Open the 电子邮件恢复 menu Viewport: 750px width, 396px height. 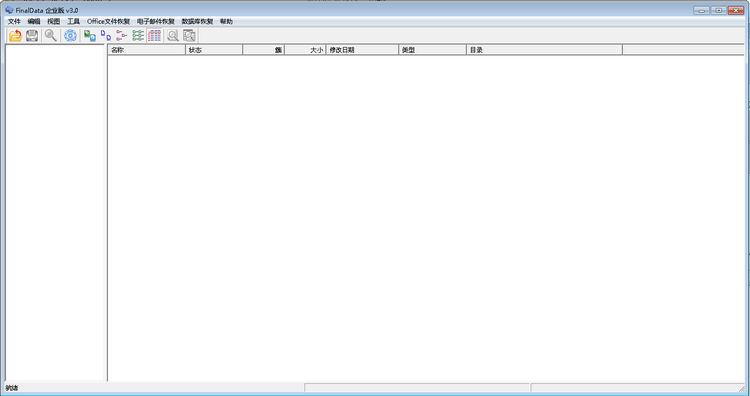tap(156, 22)
